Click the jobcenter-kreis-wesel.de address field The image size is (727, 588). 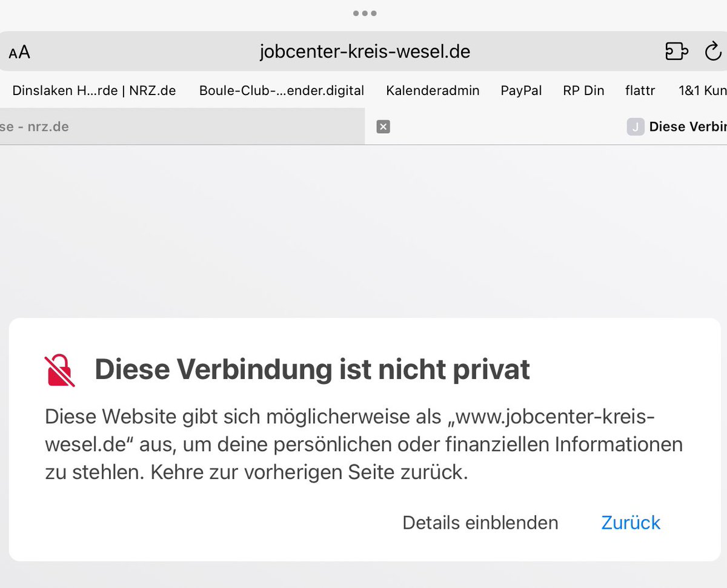click(x=365, y=51)
